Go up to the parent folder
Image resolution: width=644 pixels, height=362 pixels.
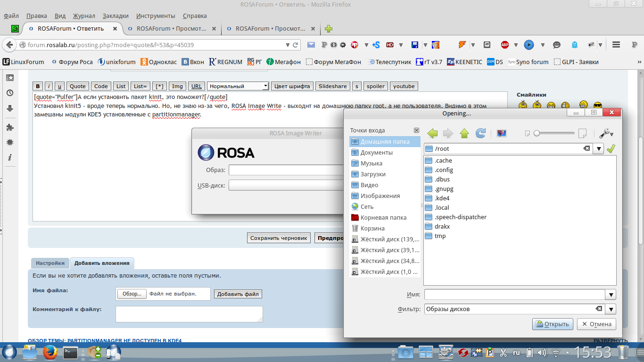pos(464,133)
